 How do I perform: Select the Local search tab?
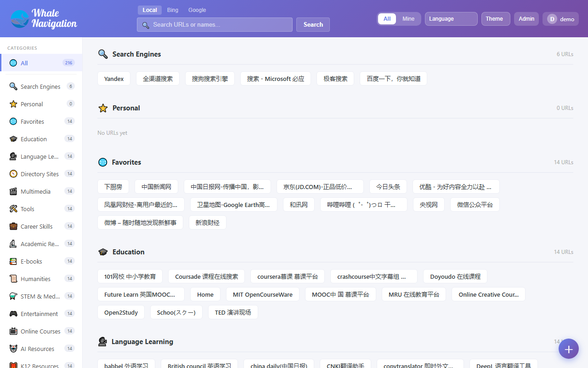click(x=150, y=10)
